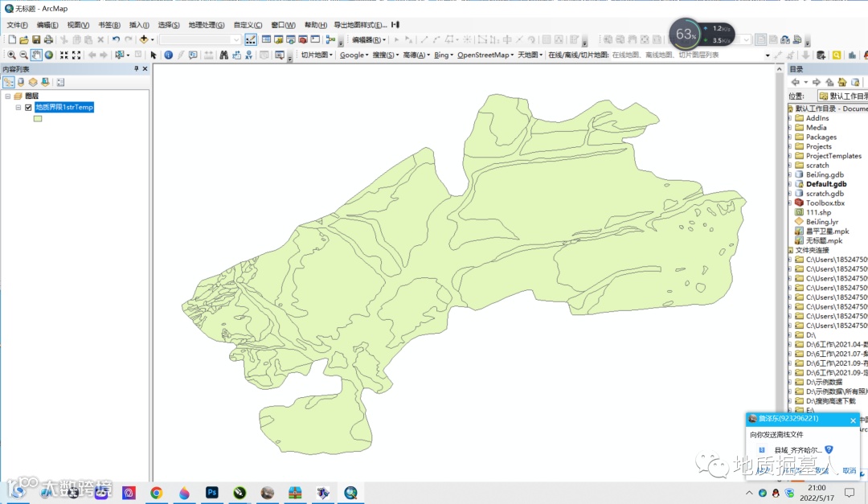Go up one level in Catalog
The height and width of the screenshot is (504, 868).
tap(829, 82)
